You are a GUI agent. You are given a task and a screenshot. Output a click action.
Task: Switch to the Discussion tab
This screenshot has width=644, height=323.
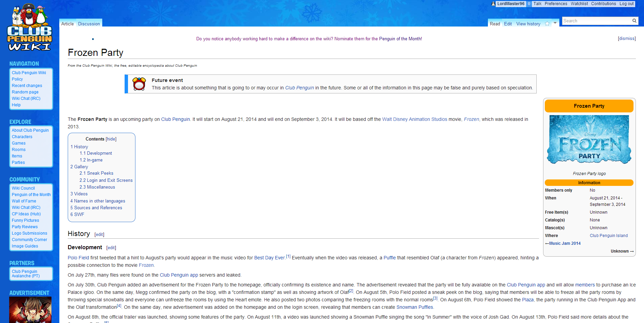click(x=89, y=24)
